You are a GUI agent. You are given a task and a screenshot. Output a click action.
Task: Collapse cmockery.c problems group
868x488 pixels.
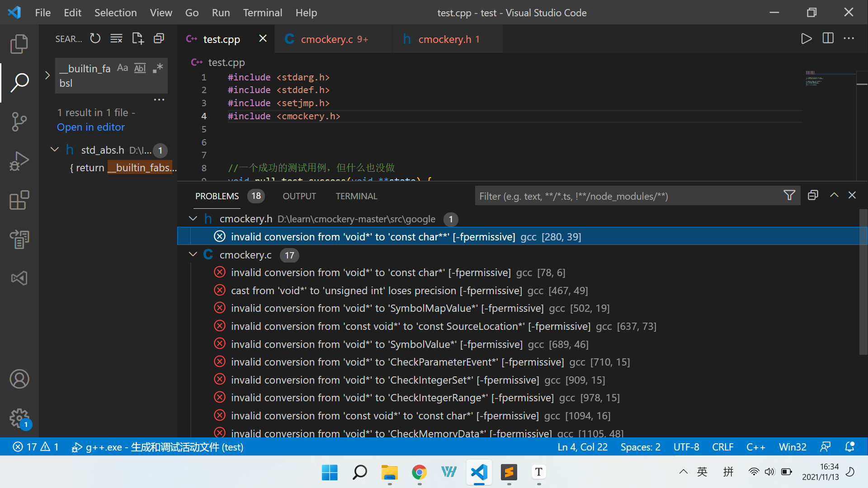click(x=193, y=254)
